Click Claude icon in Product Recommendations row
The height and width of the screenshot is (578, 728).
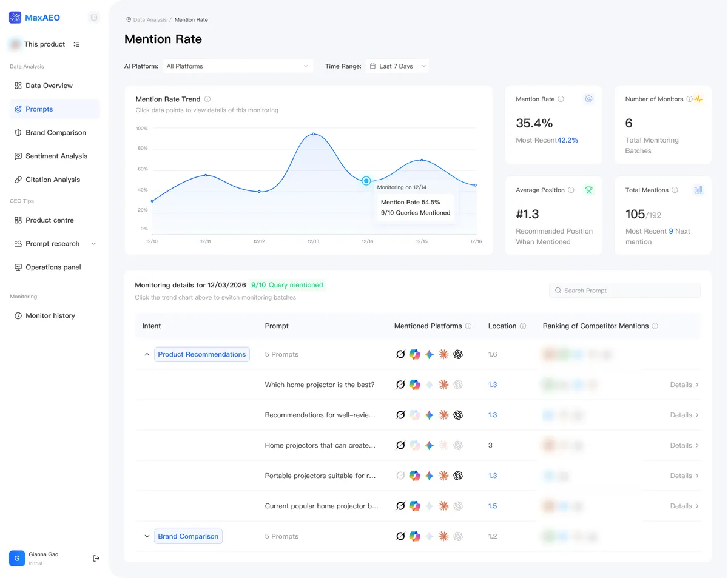point(443,354)
